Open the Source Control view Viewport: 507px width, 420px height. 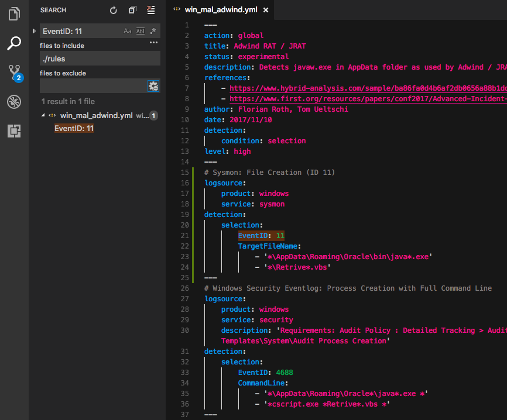pyautogui.click(x=14, y=73)
